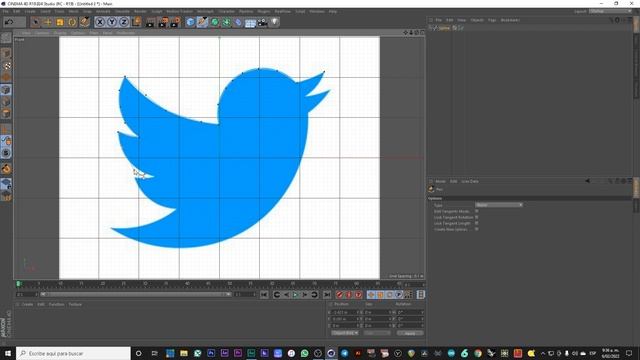Click the green timeline playhead marker
Image resolution: width=640 pixels, height=360 pixels.
coord(18,284)
